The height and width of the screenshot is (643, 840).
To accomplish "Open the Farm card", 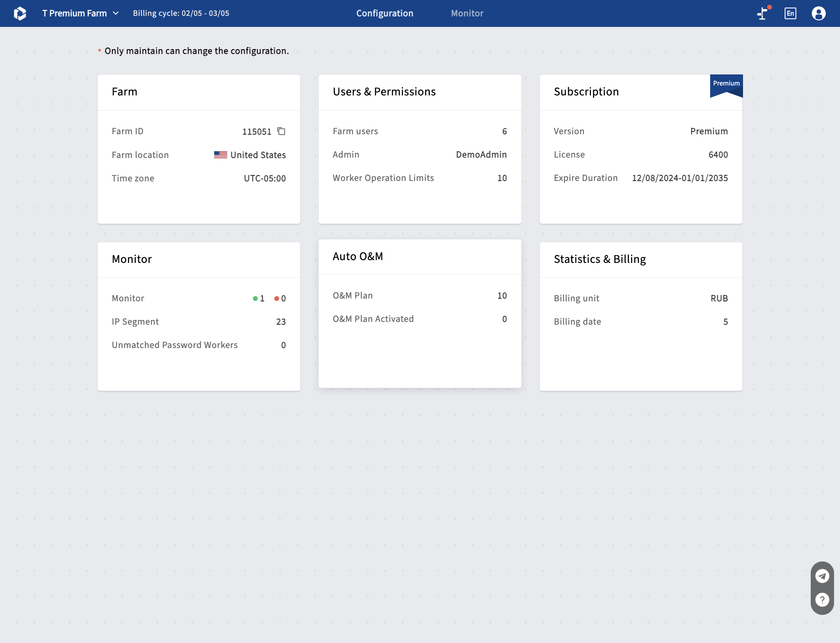I will coord(199,149).
